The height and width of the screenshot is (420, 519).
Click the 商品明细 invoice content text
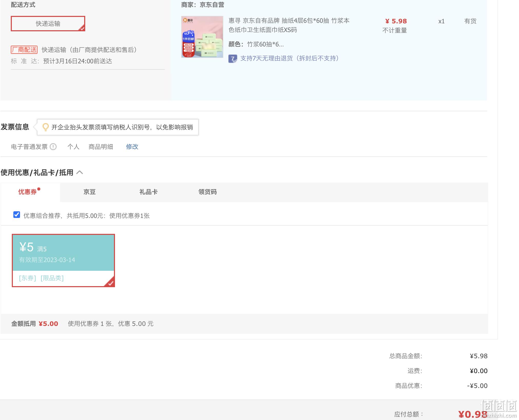click(101, 147)
